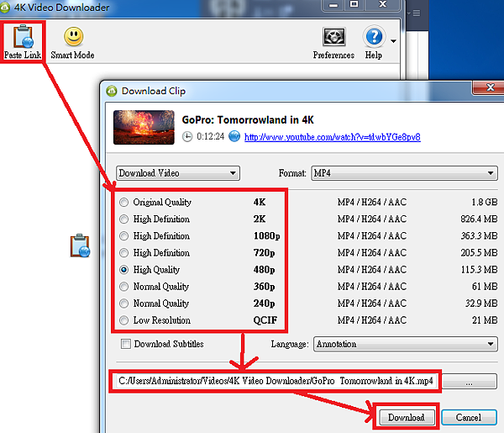Click the Tomorrowland video thumbnail
Screen dimensions: 504x433
144,127
